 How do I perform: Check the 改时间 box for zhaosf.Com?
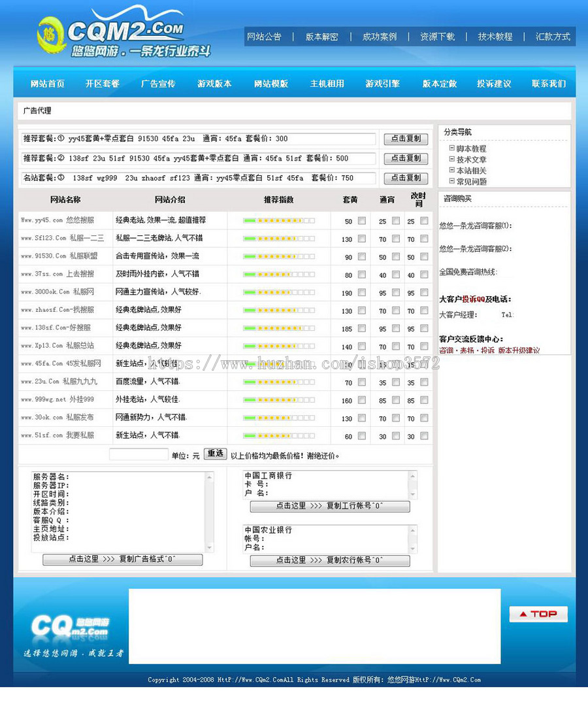425,311
